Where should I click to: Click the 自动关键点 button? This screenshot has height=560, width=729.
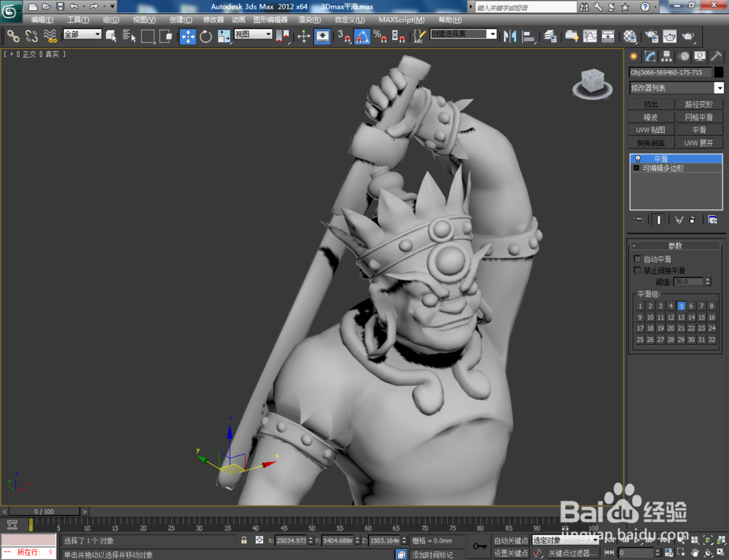[510, 540]
